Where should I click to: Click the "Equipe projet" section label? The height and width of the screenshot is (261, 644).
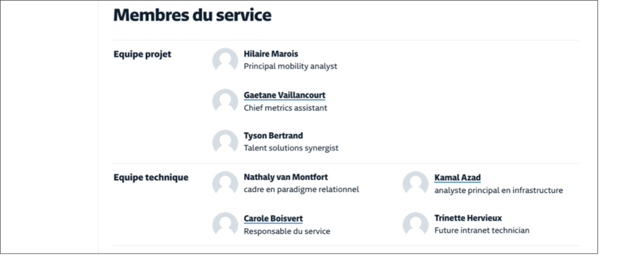point(142,54)
